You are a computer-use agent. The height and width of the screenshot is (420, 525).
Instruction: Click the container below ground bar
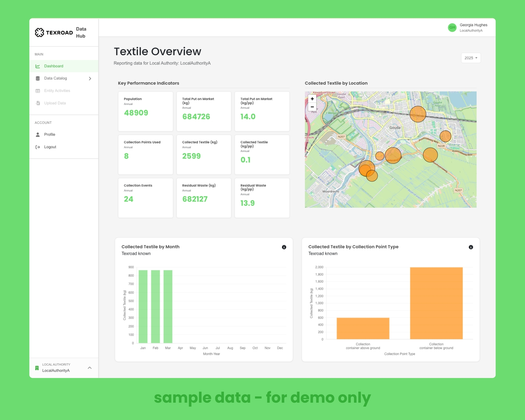point(436,303)
